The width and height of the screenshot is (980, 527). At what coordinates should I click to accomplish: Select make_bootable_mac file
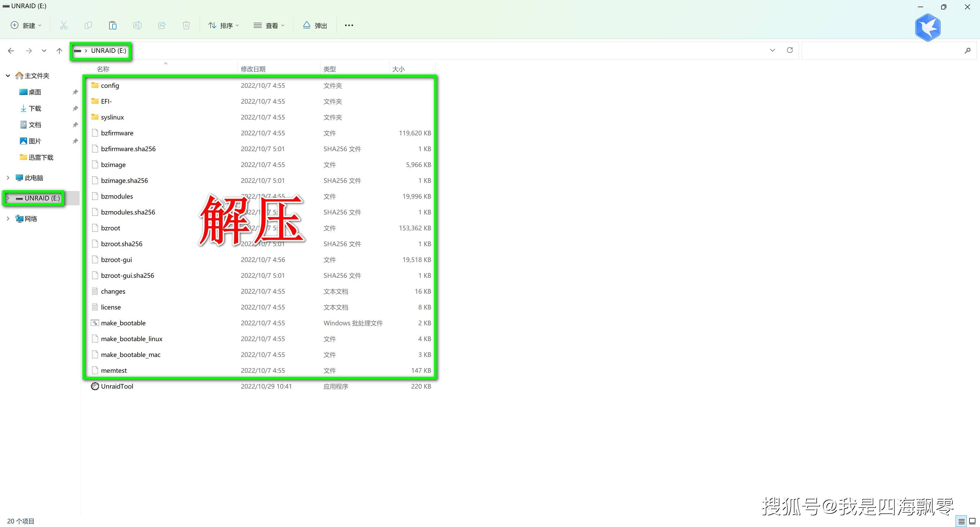(130, 355)
